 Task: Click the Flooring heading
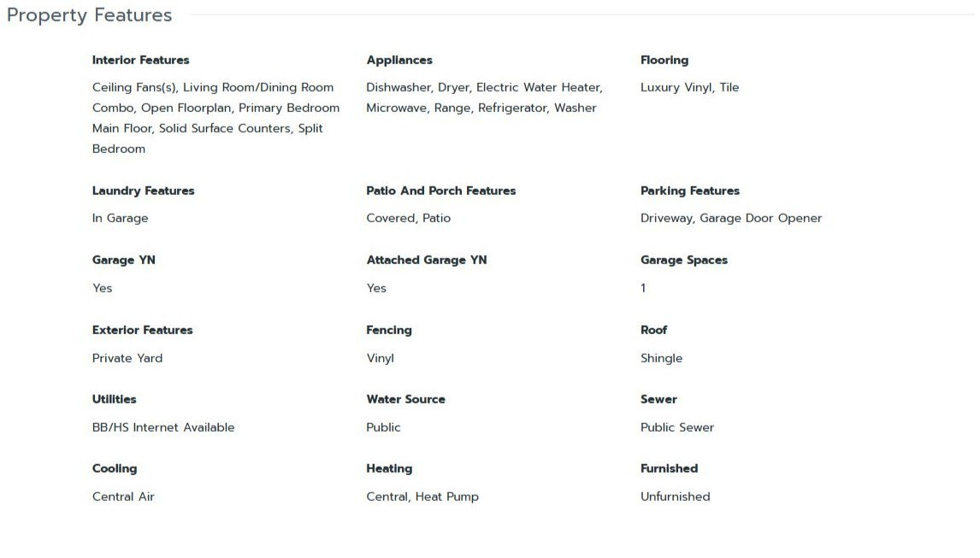pyautogui.click(x=664, y=60)
